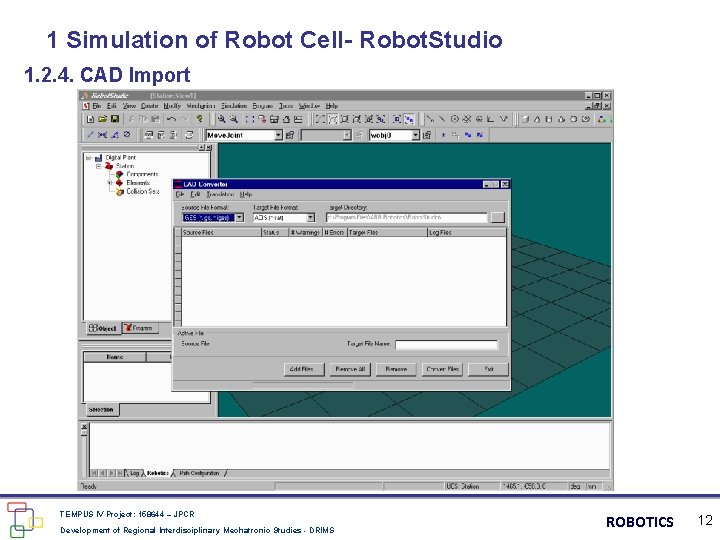Click the RobotStudio app icon in title bar

click(x=84, y=96)
